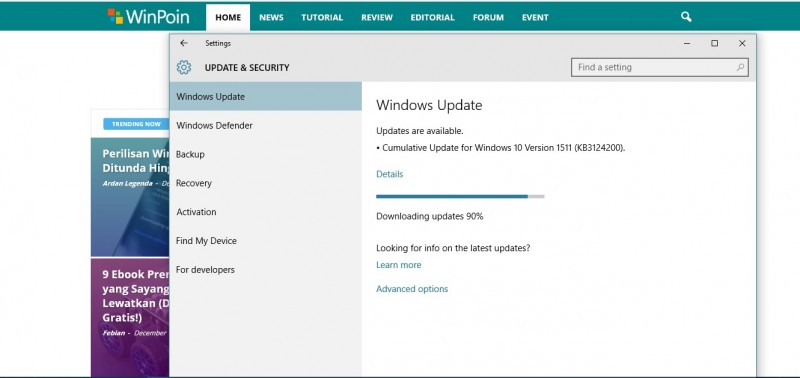Select Find My Device
The image size is (800, 378).
(266, 241)
